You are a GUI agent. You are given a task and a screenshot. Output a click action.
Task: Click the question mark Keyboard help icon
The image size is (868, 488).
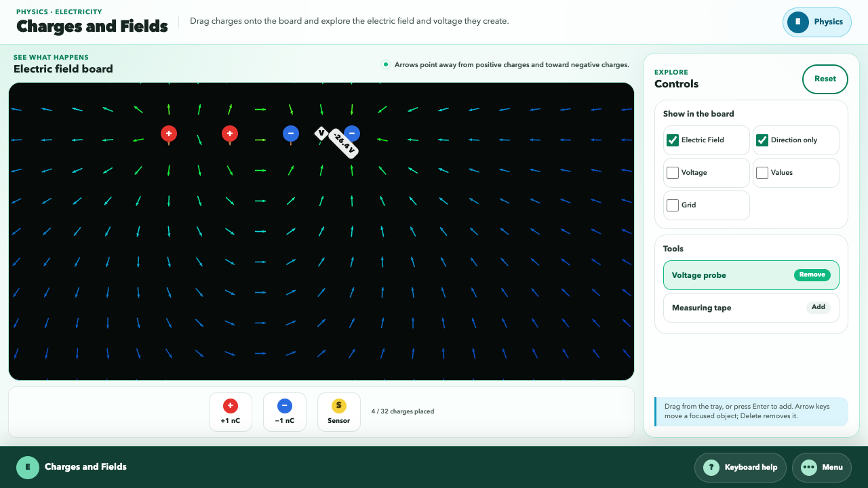(711, 467)
